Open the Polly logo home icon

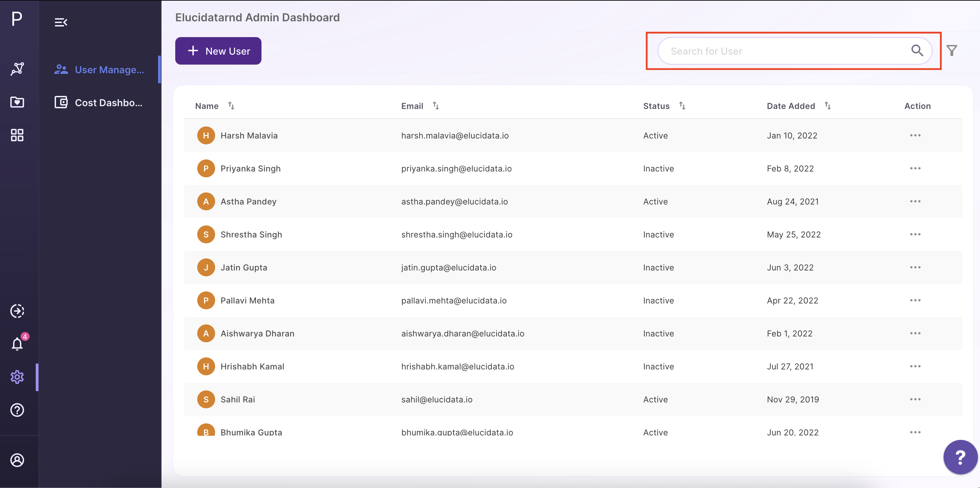tap(17, 18)
